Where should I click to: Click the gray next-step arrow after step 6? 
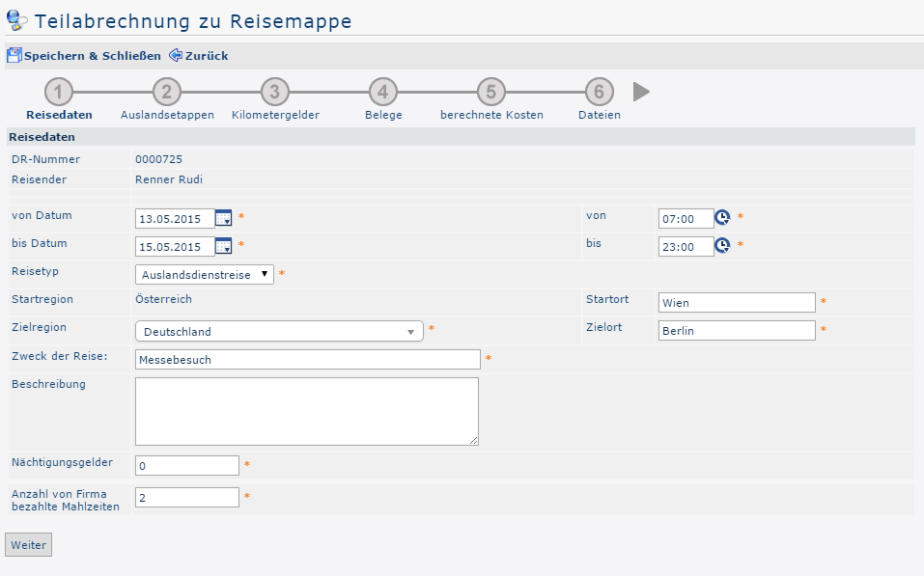tap(641, 92)
